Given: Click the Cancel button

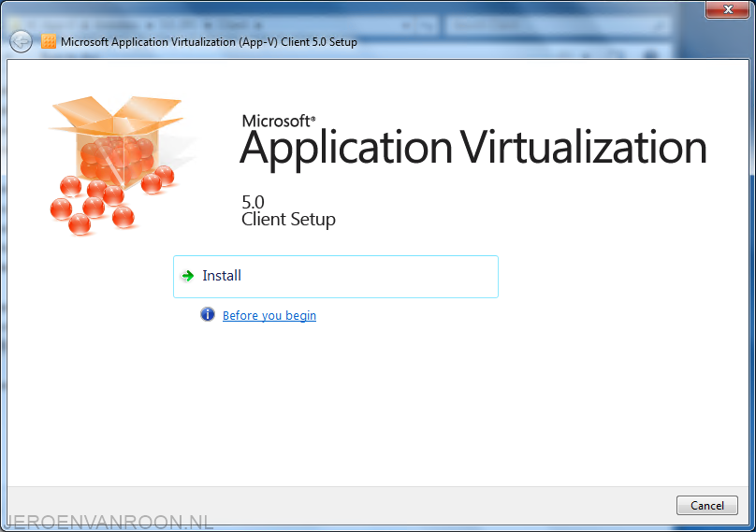Looking at the screenshot, I should 706,506.
